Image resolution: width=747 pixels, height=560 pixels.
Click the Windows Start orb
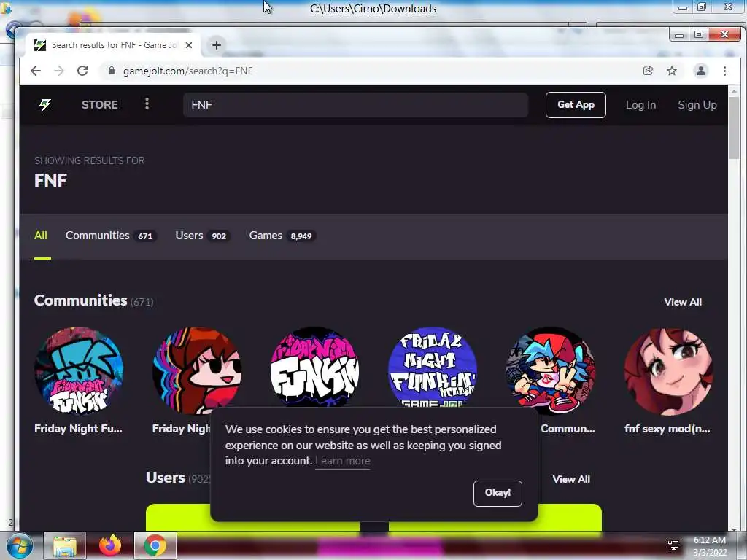(x=19, y=545)
